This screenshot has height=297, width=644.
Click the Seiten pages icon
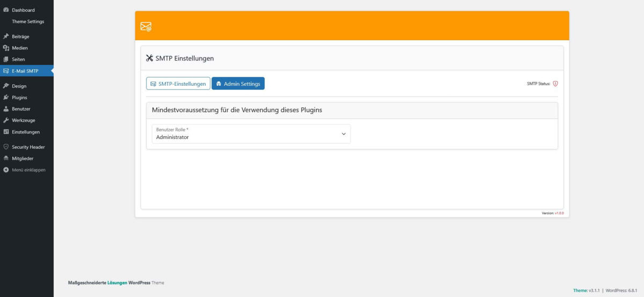tap(6, 59)
